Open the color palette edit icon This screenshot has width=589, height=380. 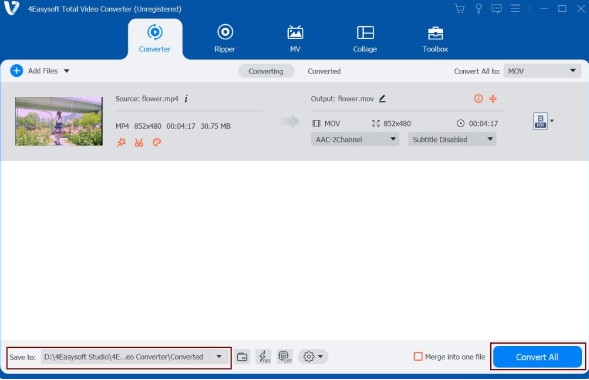157,142
